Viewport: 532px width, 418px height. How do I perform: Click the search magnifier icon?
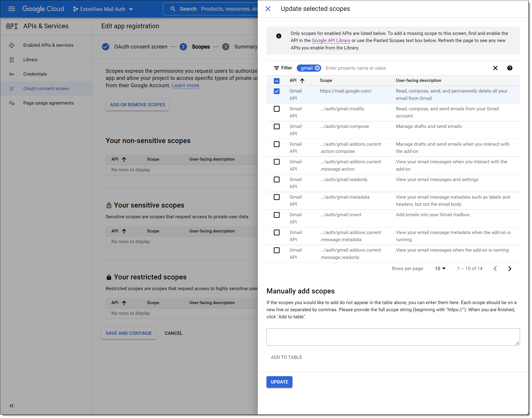[x=173, y=9]
